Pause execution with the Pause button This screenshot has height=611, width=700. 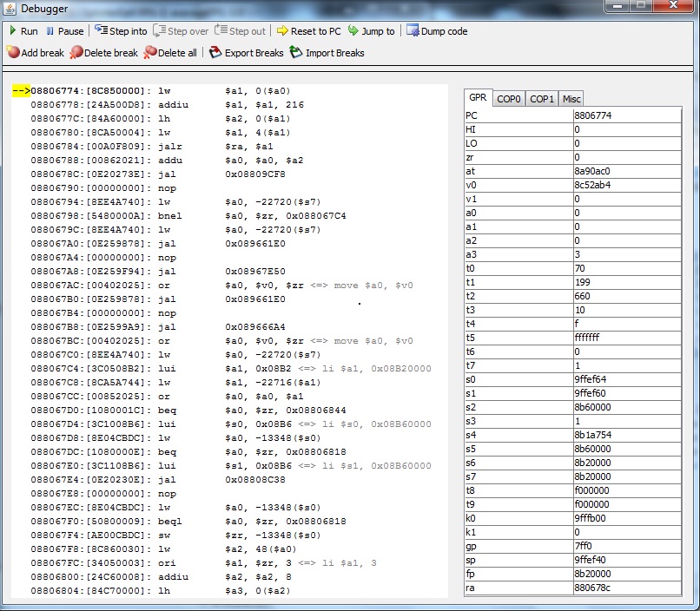[x=64, y=31]
